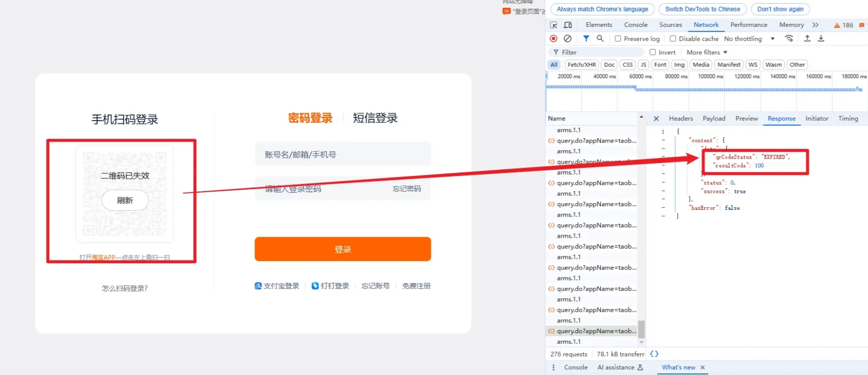
Task: Click the Alipay login icon
Action: (x=258, y=286)
